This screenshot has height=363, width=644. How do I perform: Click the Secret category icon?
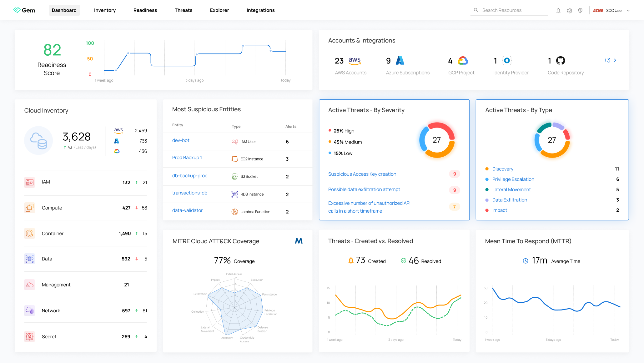(30, 336)
